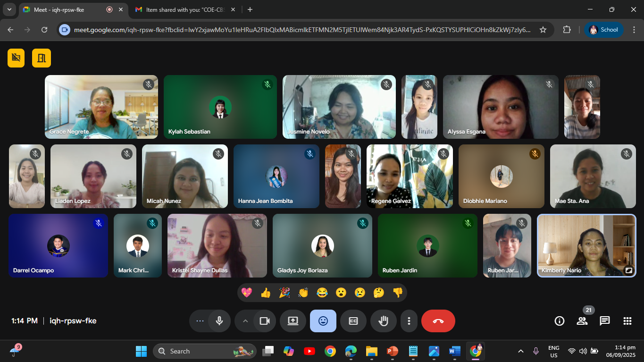Toggle the camera on or off
The width and height of the screenshot is (644, 362).
point(264,321)
